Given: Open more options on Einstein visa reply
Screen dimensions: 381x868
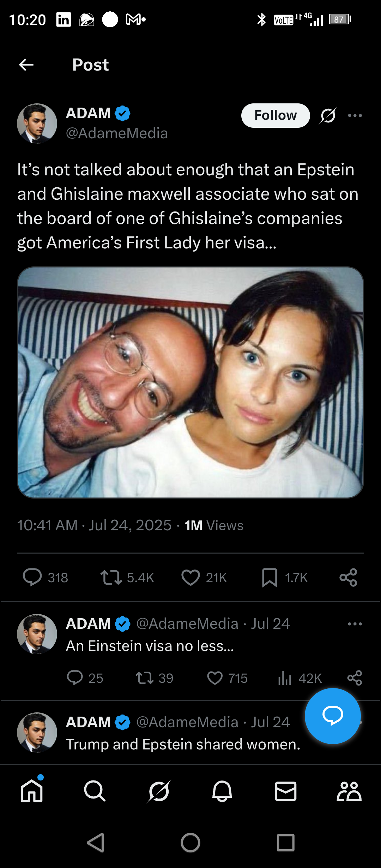Looking at the screenshot, I should [355, 624].
